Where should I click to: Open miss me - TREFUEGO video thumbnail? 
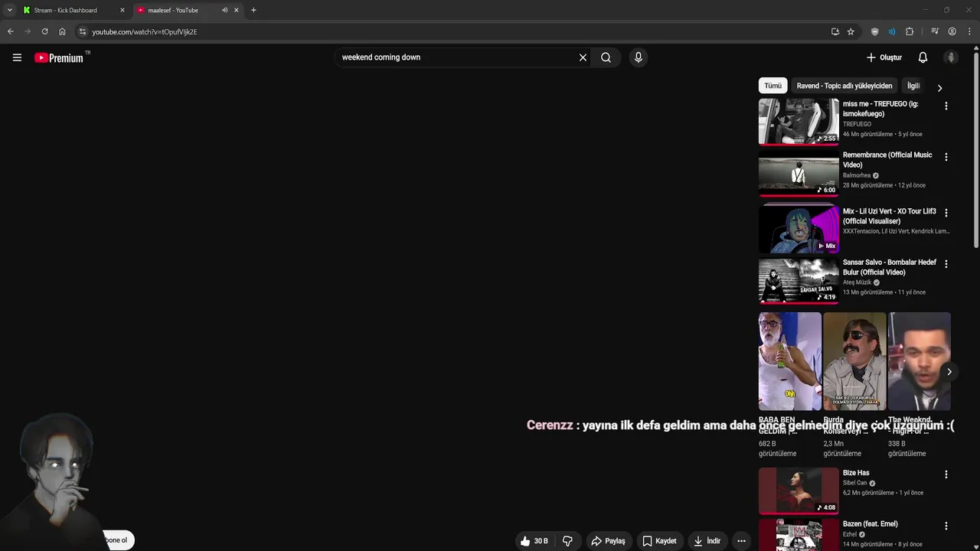799,121
